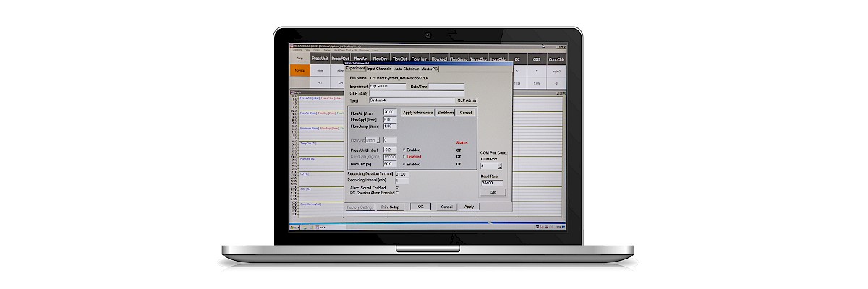Image resolution: width=868 pixels, height=289 pixels.
Task: Switch to the Input Channels tab
Action: pyautogui.click(x=379, y=69)
